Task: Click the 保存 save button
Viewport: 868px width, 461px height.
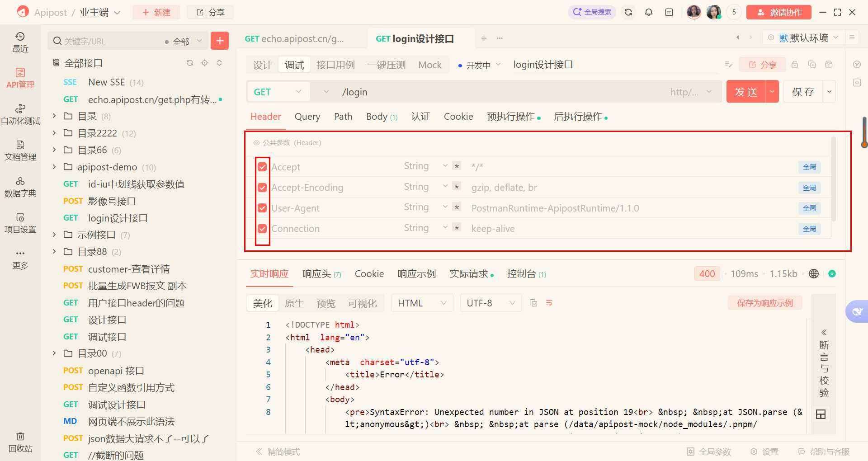Action: 803,92
